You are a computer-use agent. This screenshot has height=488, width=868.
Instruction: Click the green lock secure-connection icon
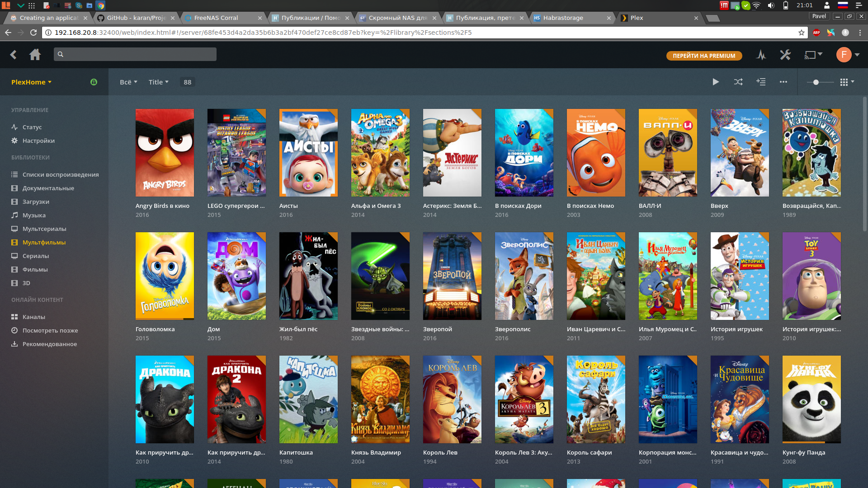(x=94, y=82)
